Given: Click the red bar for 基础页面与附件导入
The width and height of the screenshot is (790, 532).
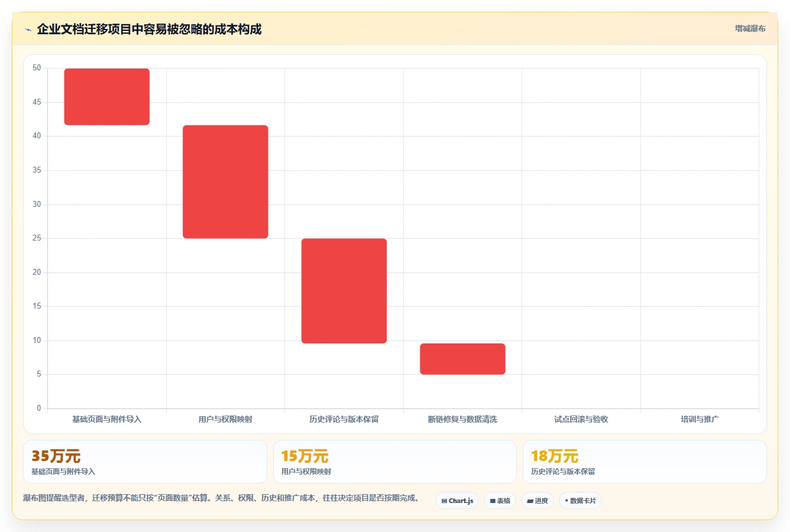Looking at the screenshot, I should tap(107, 97).
